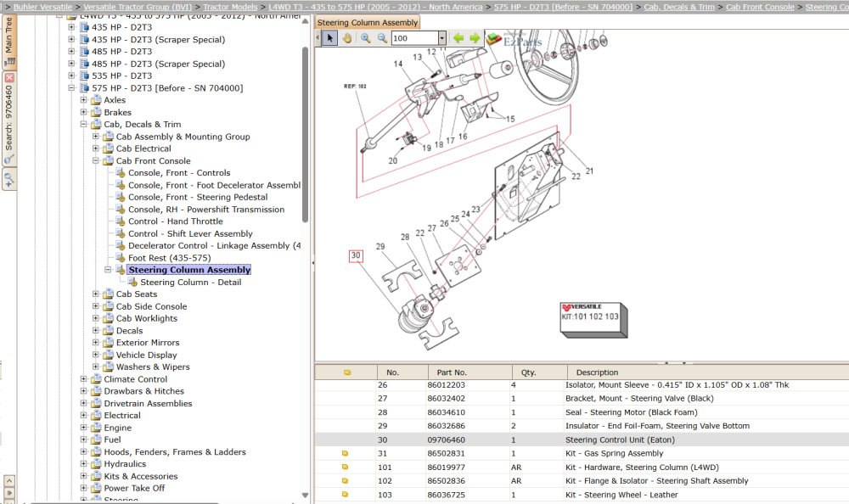Open the Search: 9706460 side tab
Image resolution: width=849 pixels, height=504 pixels.
click(9, 118)
